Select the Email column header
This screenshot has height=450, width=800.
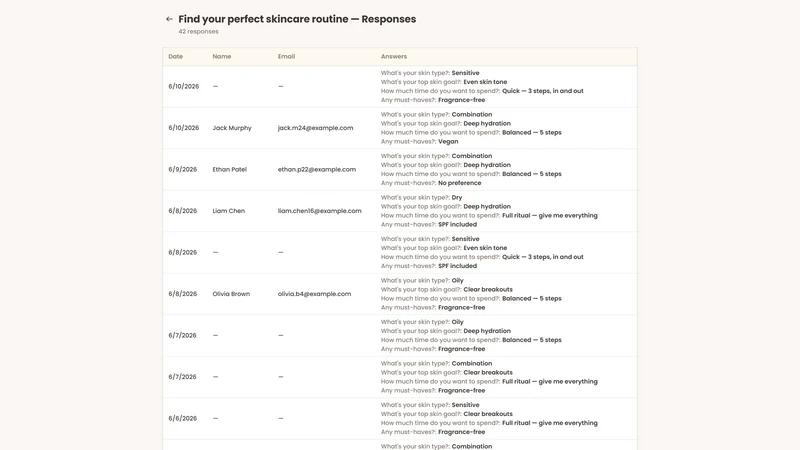286,57
